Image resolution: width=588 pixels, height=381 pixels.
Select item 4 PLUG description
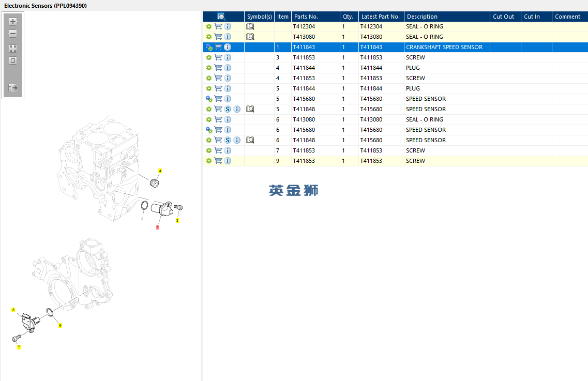[x=413, y=68]
